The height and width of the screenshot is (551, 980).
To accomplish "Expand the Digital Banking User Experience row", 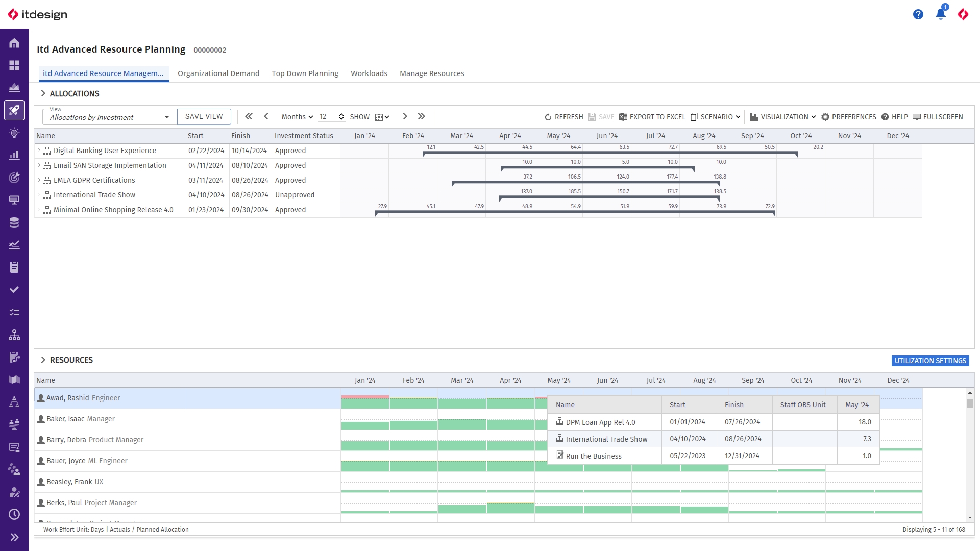I will pyautogui.click(x=39, y=151).
